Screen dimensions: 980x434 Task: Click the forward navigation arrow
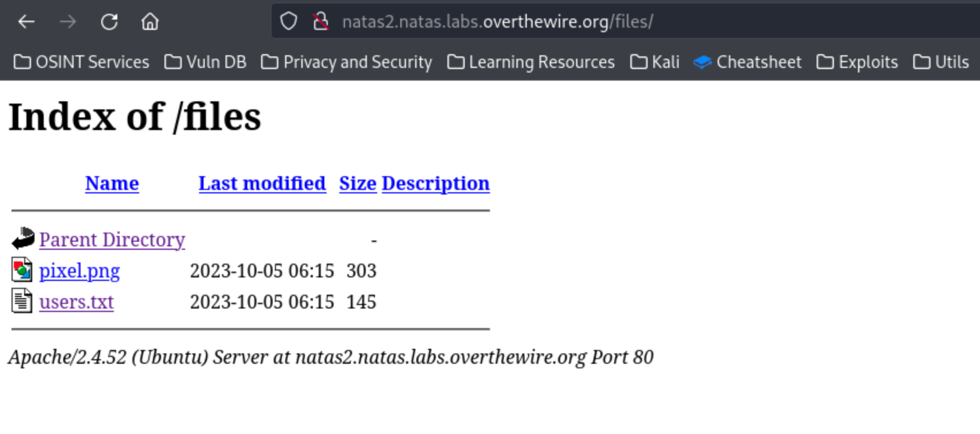[68, 22]
